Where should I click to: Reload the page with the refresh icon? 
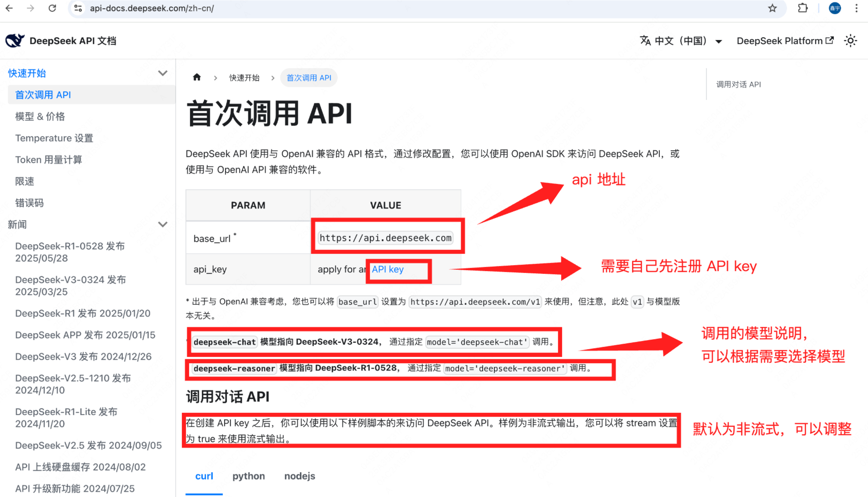click(x=52, y=8)
